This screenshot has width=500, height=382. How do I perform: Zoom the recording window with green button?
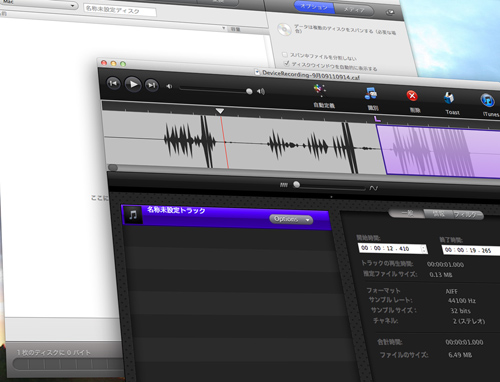pos(123,64)
